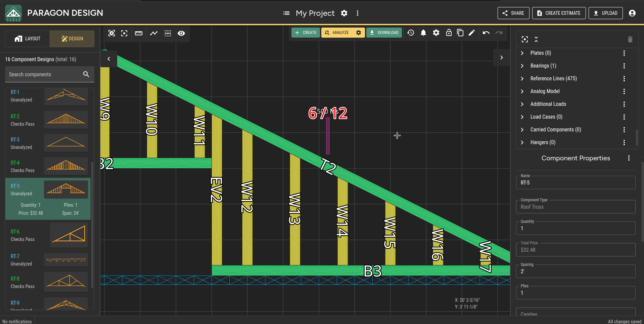This screenshot has width=644, height=324.
Task: Select the RT-6 truss thumbnail
Action: pyautogui.click(x=69, y=235)
